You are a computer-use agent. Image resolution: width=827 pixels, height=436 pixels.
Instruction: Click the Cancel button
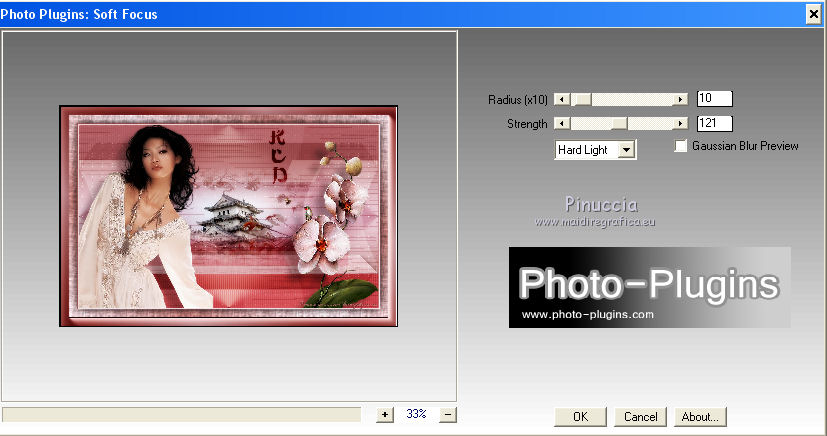(640, 416)
